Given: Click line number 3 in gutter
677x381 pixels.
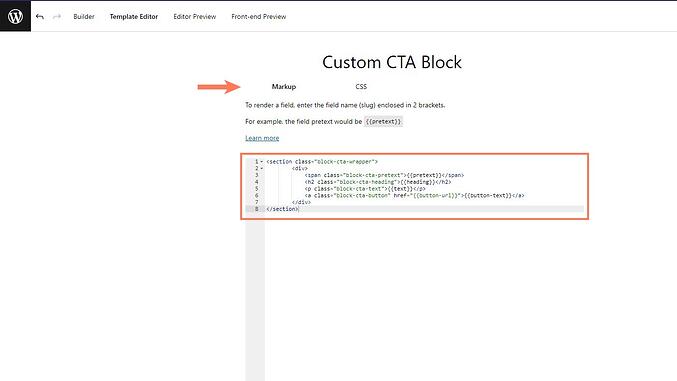Looking at the screenshot, I should pyautogui.click(x=256, y=175).
